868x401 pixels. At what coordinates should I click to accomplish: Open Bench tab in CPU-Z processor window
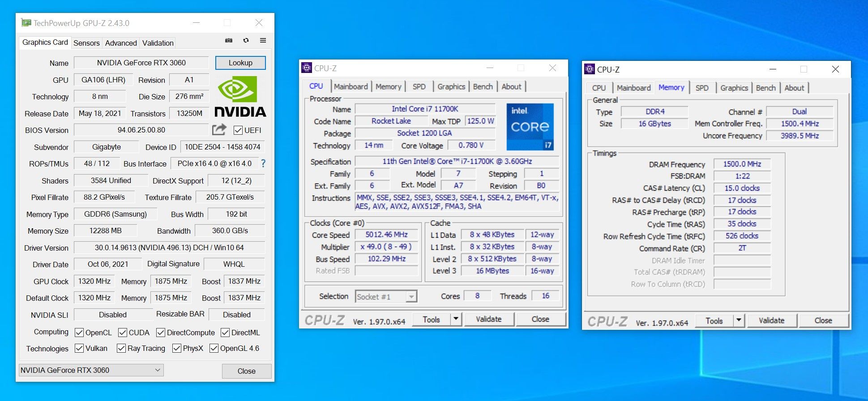click(483, 86)
